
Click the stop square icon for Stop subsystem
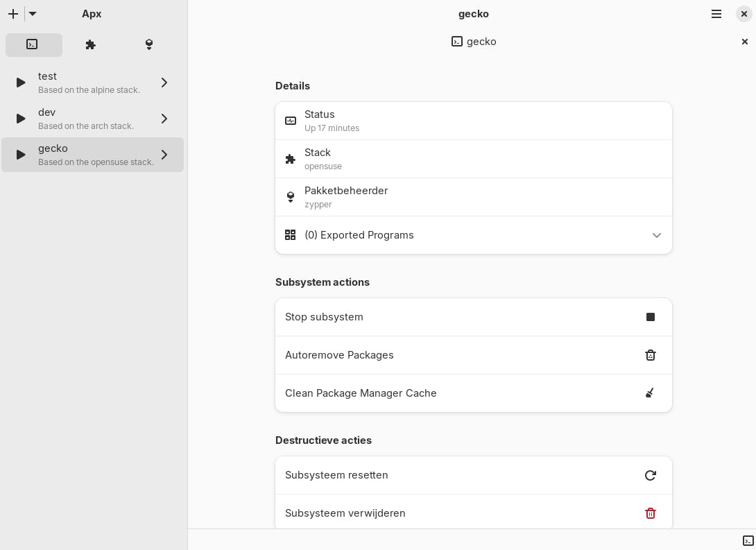(651, 317)
